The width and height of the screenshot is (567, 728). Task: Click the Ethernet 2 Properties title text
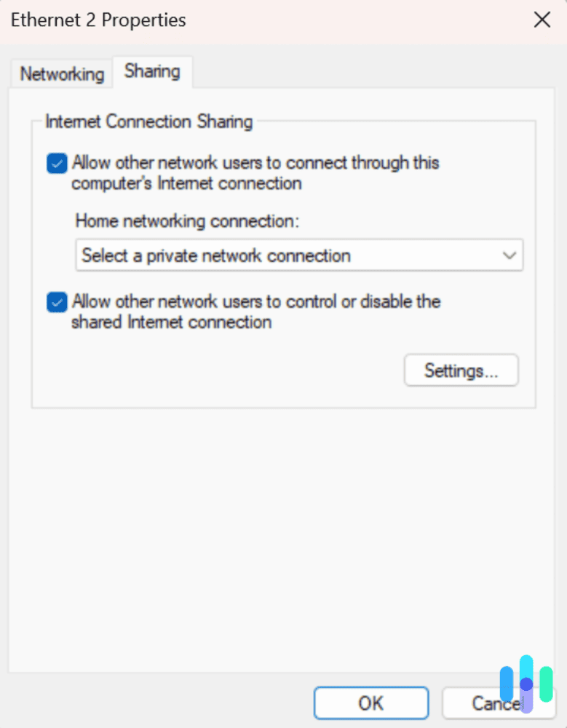click(x=98, y=20)
